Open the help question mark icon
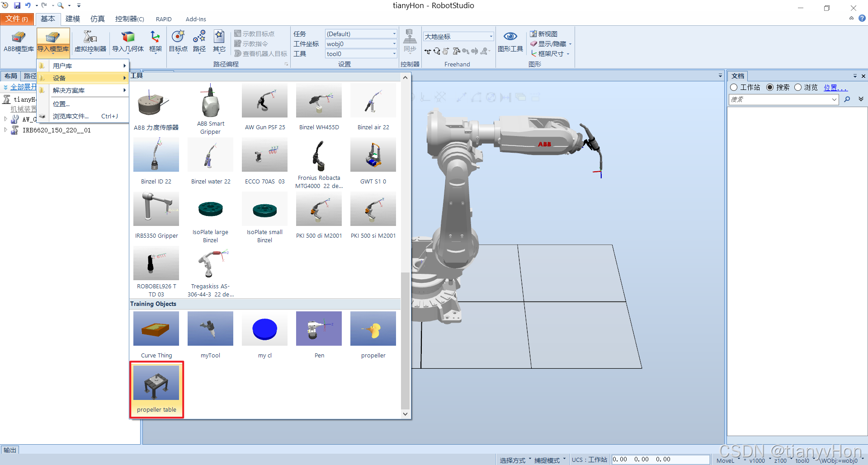This screenshot has height=465, width=868. coord(862,19)
